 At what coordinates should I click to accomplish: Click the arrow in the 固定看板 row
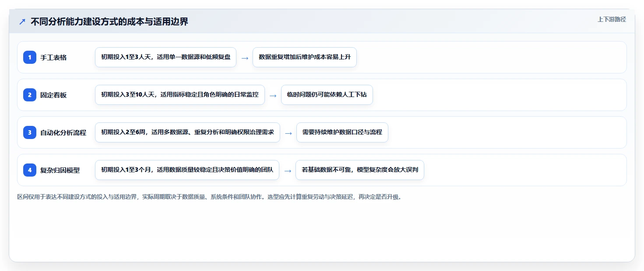click(273, 95)
